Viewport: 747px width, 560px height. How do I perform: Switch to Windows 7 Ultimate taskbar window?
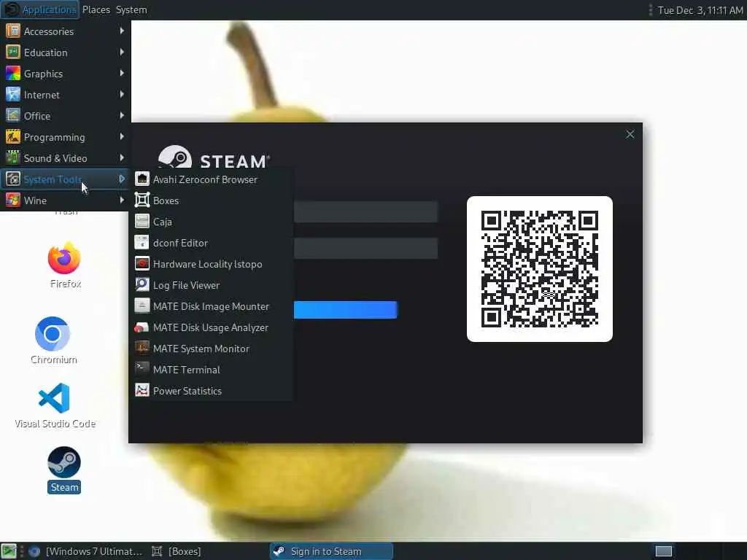pos(86,551)
